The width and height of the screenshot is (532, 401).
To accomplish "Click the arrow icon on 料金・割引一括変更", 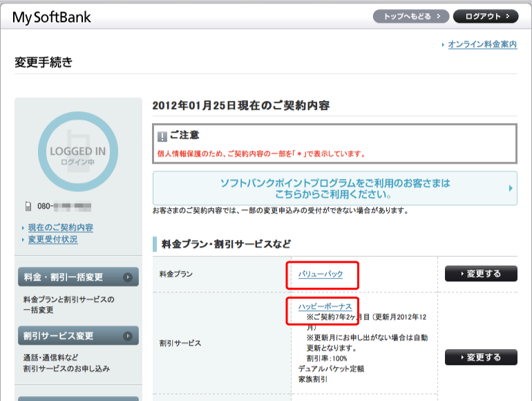I will pyautogui.click(x=128, y=277).
